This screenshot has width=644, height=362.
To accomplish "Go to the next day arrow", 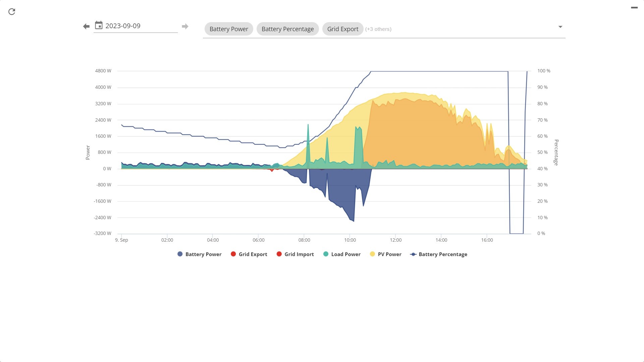I will point(185,26).
